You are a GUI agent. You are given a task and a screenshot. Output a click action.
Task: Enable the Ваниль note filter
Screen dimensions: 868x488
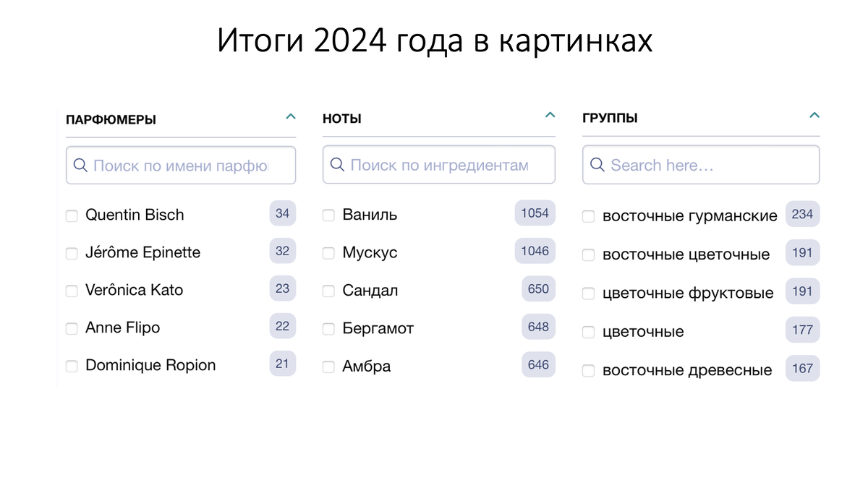328,215
